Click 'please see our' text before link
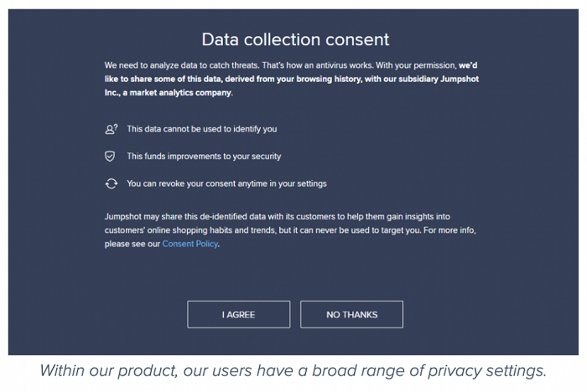The height and width of the screenshot is (392, 587). pyautogui.click(x=132, y=244)
